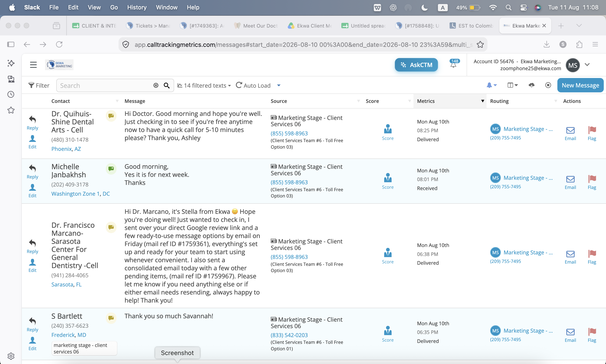Expand the account dropdown next to MS avatar
Image resolution: width=606 pixels, height=364 pixels.
587,65
